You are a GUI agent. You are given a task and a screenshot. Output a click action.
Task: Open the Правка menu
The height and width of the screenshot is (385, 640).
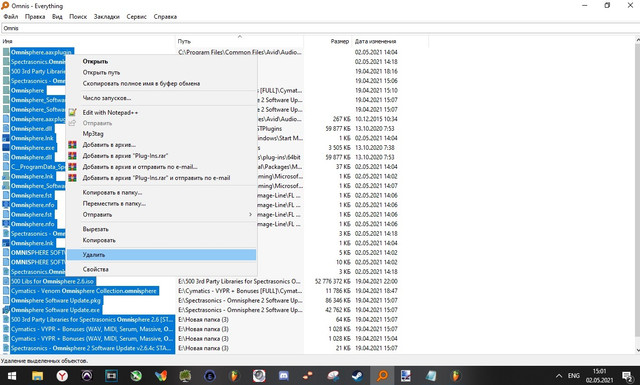point(35,17)
